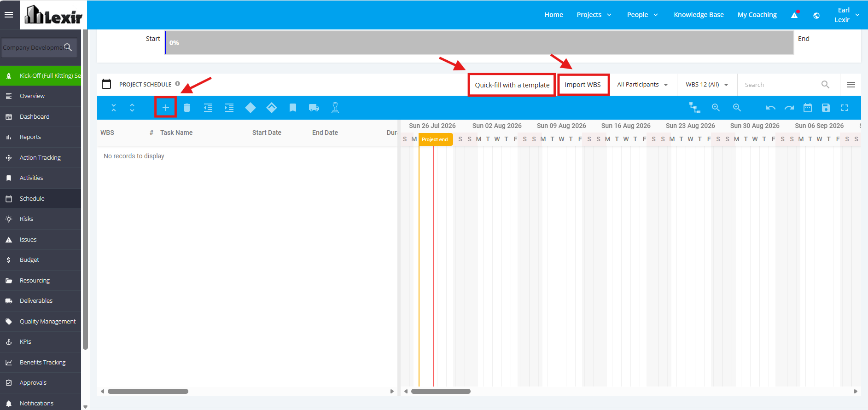Click the schedule search magnifier icon

(x=825, y=85)
